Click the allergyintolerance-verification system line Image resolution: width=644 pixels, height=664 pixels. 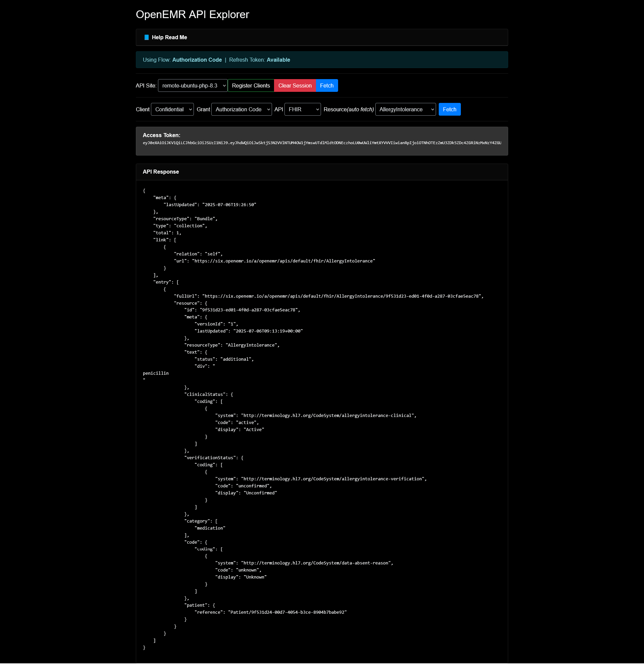pyautogui.click(x=321, y=479)
